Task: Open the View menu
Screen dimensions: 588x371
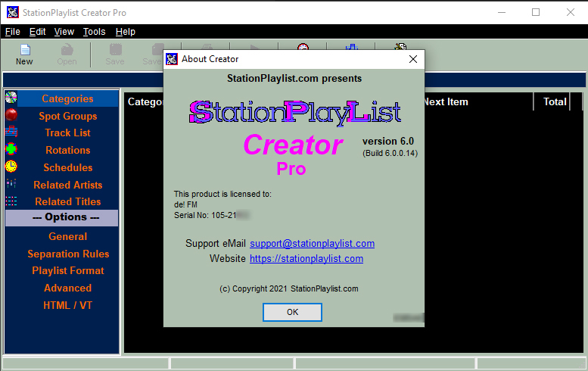Action: 64,32
